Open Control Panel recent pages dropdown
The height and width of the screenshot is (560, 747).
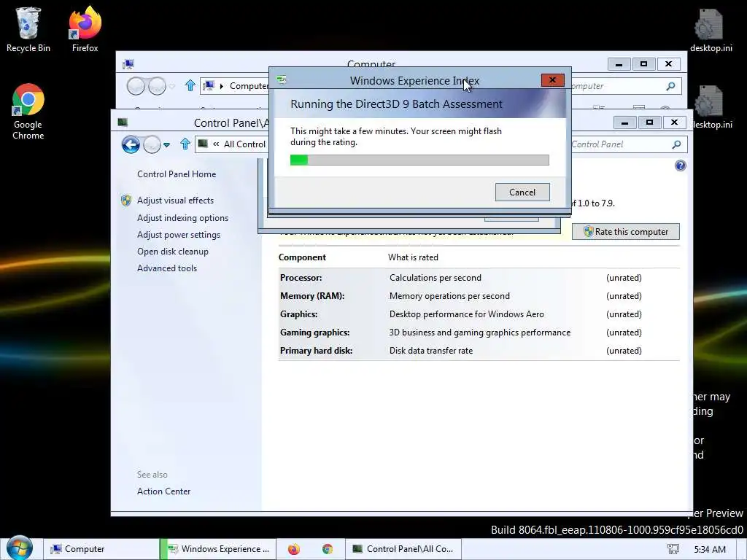pos(167,145)
